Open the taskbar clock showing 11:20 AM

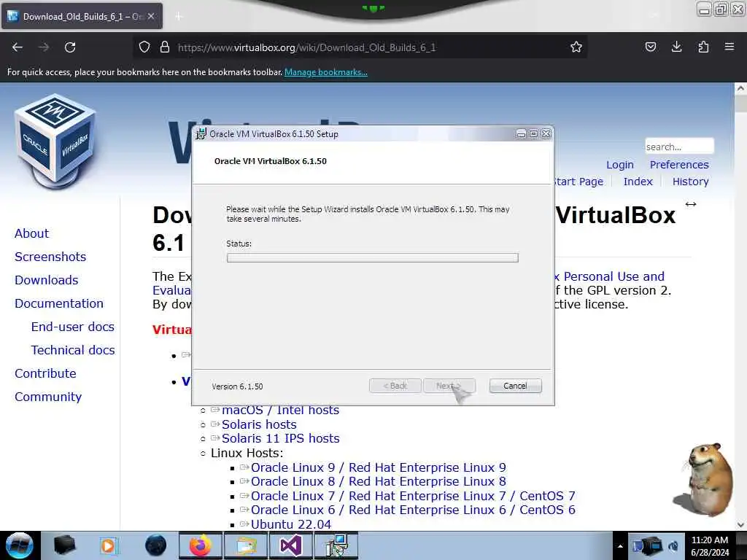tap(710, 546)
